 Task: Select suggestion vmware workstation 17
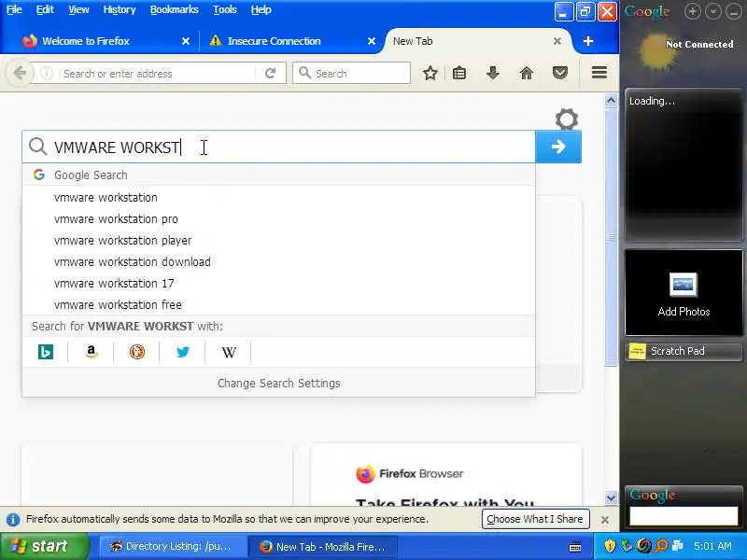(x=278, y=283)
